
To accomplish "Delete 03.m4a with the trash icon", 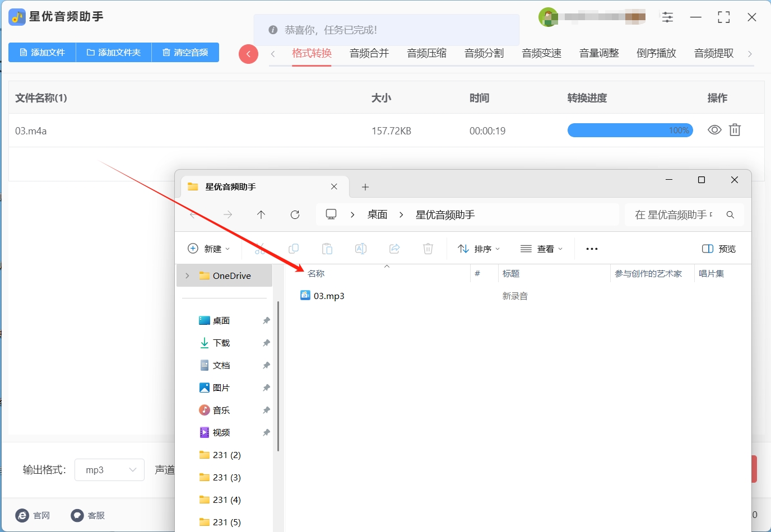I will pos(735,130).
